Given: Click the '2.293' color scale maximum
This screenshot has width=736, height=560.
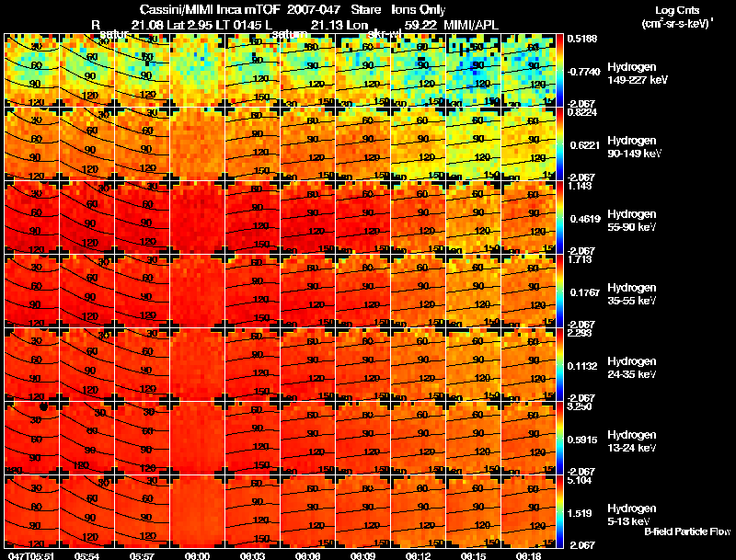Looking at the screenshot, I should [580, 333].
